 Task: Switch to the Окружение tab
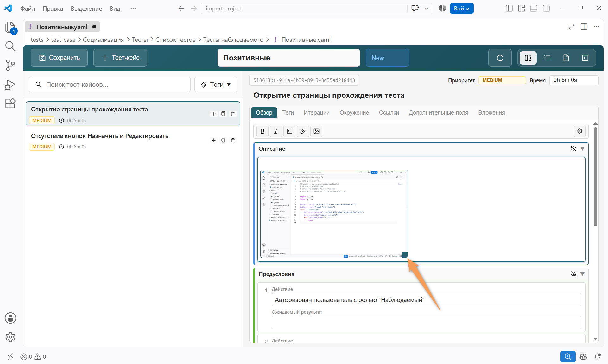[x=354, y=113]
